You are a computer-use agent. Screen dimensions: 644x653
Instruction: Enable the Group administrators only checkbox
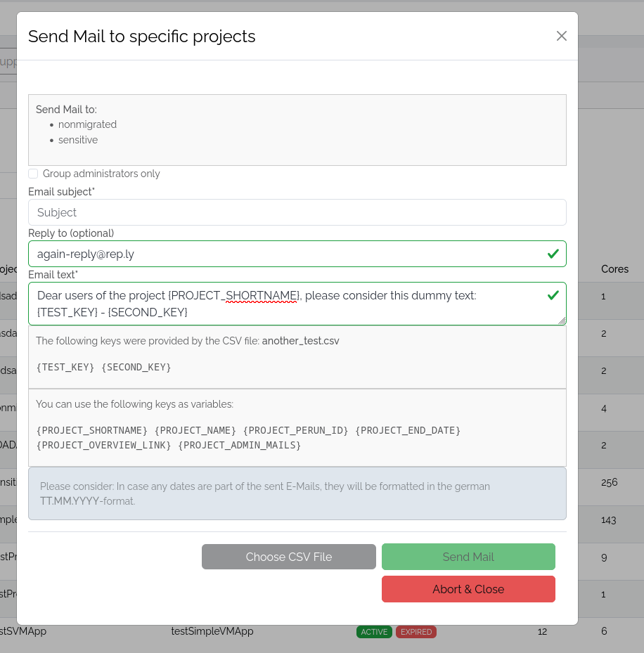(33, 174)
